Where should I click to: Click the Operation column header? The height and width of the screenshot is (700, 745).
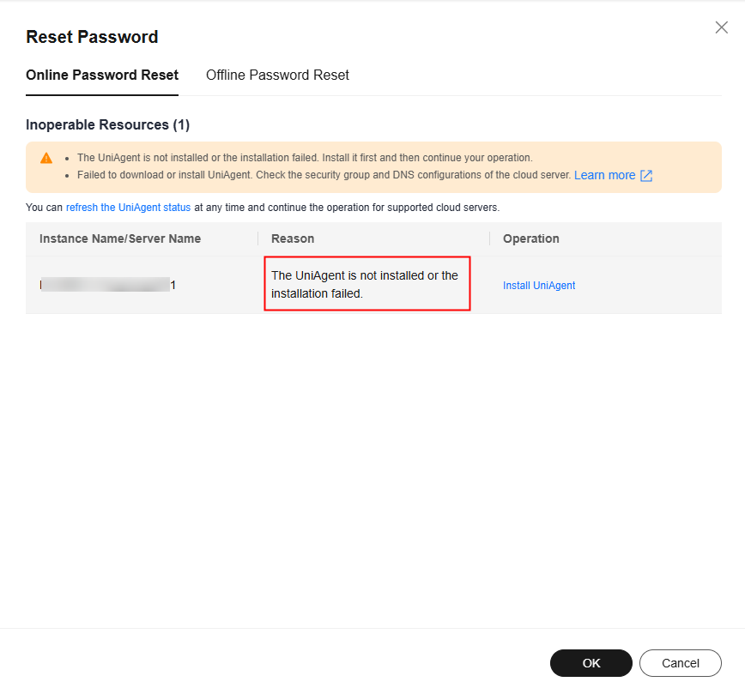[x=530, y=238]
